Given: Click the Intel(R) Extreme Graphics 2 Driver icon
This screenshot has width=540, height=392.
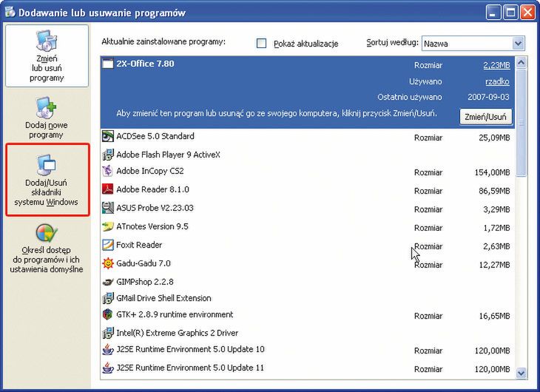Looking at the screenshot, I should tap(108, 333).
